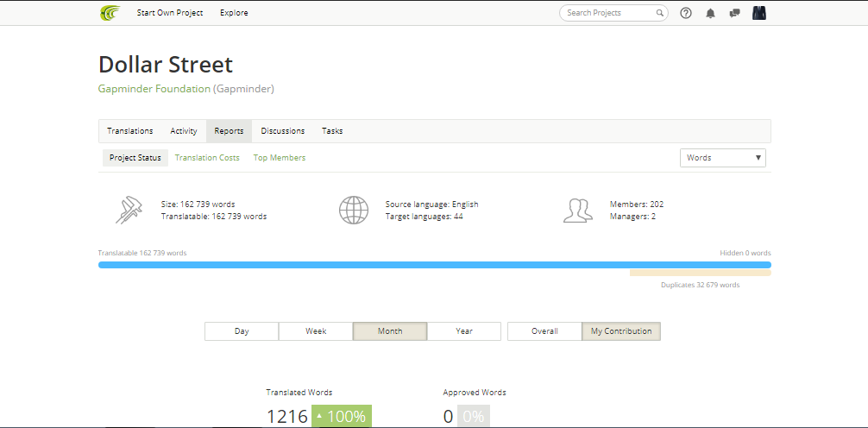Click 'Duplicates 32 679 words' label
868x428 pixels.
coord(701,285)
